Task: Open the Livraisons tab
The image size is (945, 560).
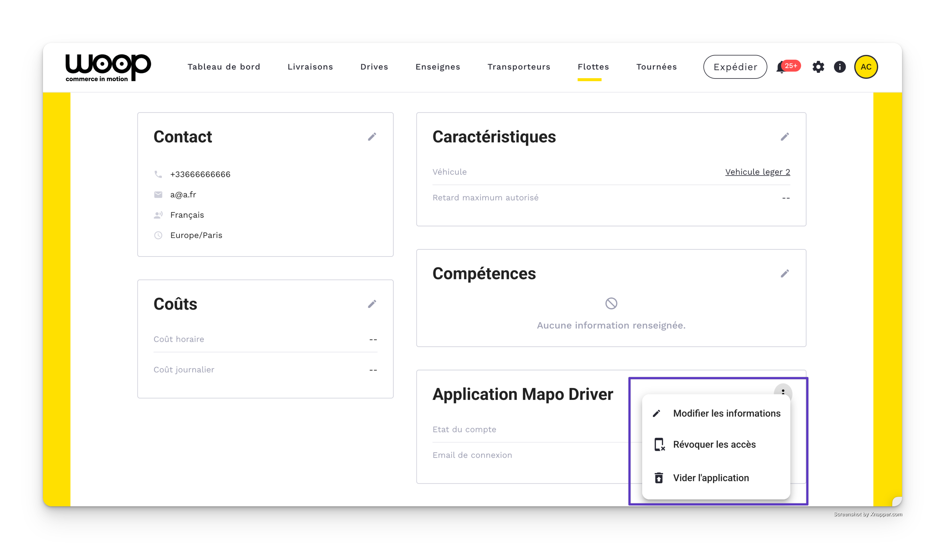Action: [310, 67]
